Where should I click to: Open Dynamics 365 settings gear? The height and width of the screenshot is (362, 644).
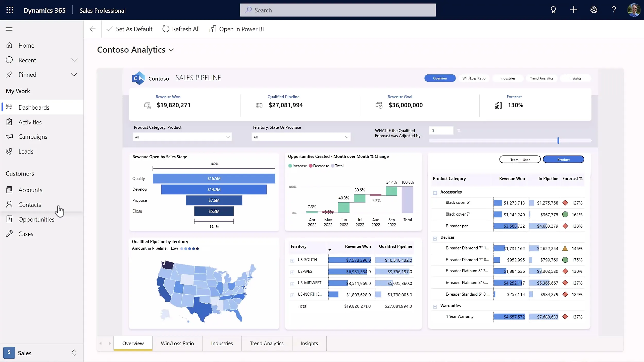(x=594, y=10)
